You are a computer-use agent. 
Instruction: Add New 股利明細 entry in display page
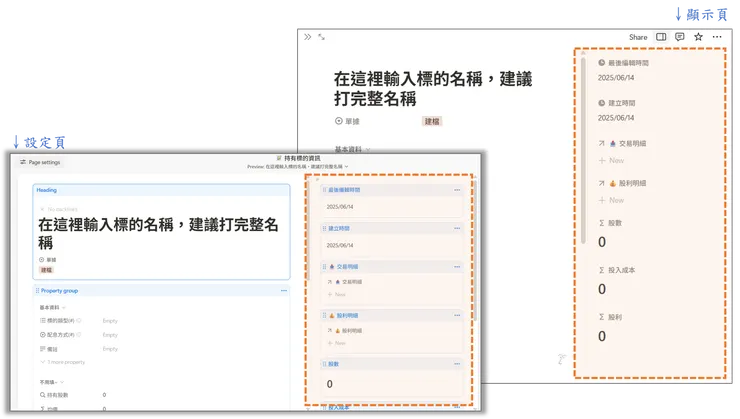point(611,200)
